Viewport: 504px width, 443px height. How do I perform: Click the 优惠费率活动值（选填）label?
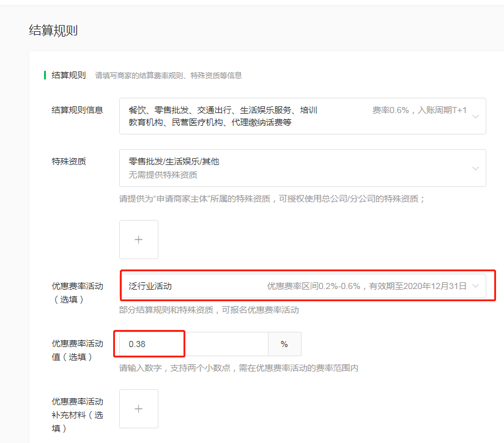(x=77, y=350)
